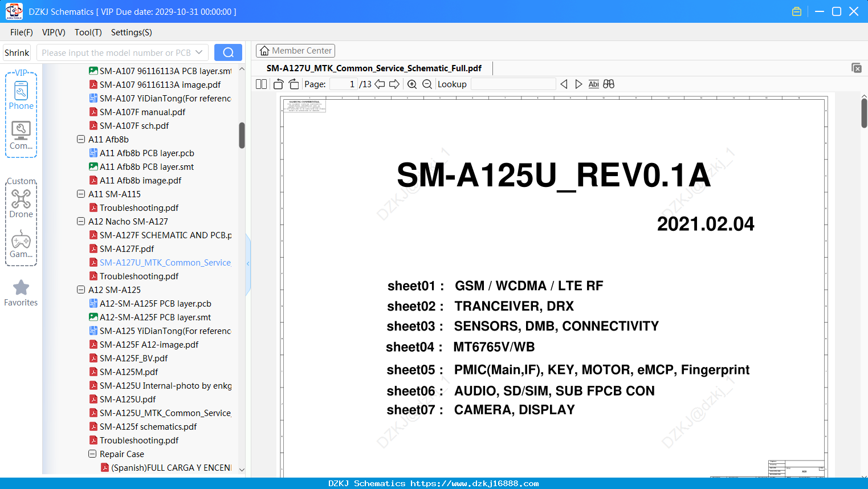Open SM-A125F A12-image.pdf

pos(144,344)
